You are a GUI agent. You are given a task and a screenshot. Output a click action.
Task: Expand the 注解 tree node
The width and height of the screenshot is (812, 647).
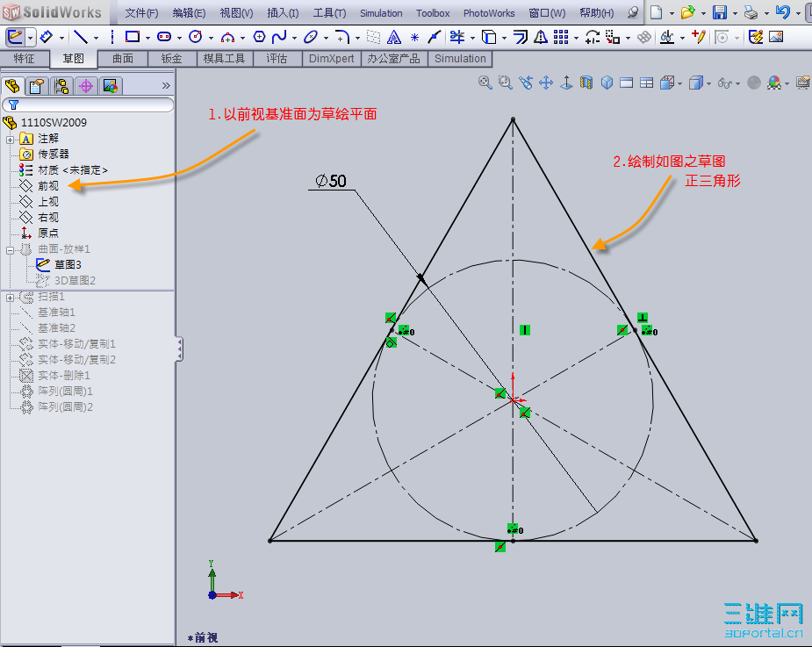10,140
